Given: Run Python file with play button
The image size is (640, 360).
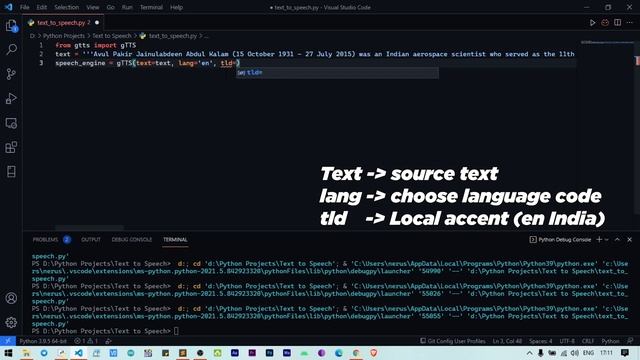Looking at the screenshot, I should click(592, 23).
